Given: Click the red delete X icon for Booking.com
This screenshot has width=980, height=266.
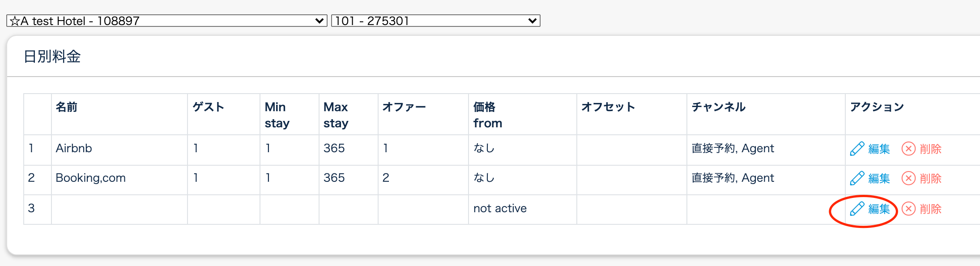Looking at the screenshot, I should (908, 178).
